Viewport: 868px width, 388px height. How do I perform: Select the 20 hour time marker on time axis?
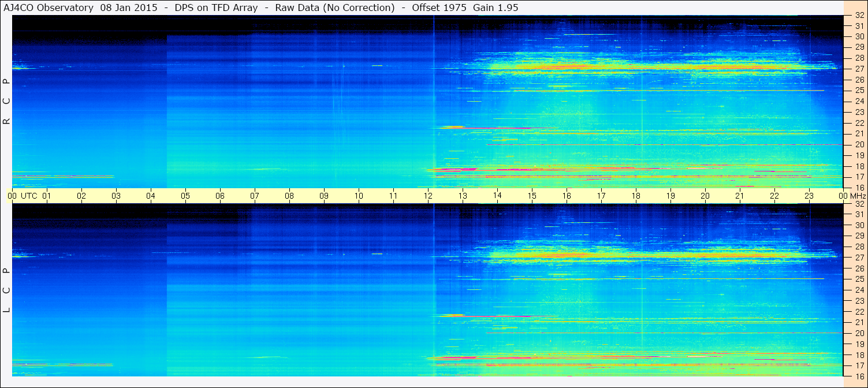(705, 196)
